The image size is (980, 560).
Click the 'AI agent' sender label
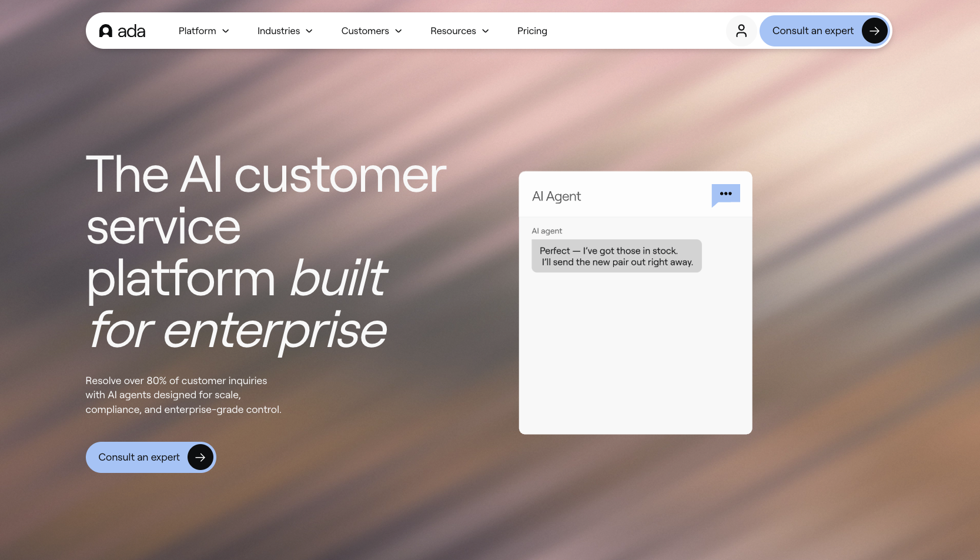tap(546, 231)
